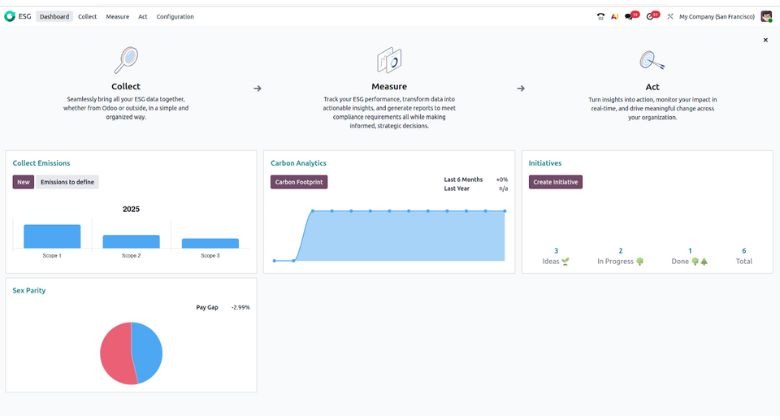Open the Measure menu
Image resolution: width=780 pixels, height=420 pixels.
117,17
